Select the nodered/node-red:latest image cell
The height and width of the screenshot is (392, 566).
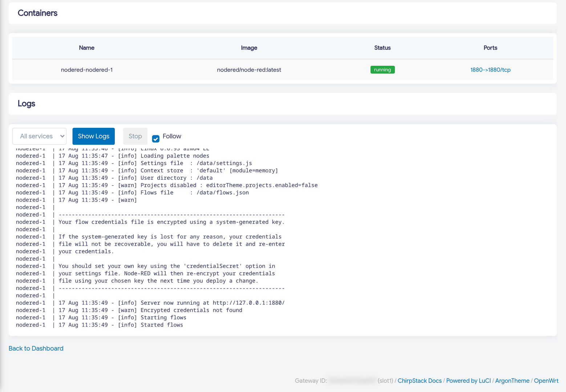pos(249,70)
